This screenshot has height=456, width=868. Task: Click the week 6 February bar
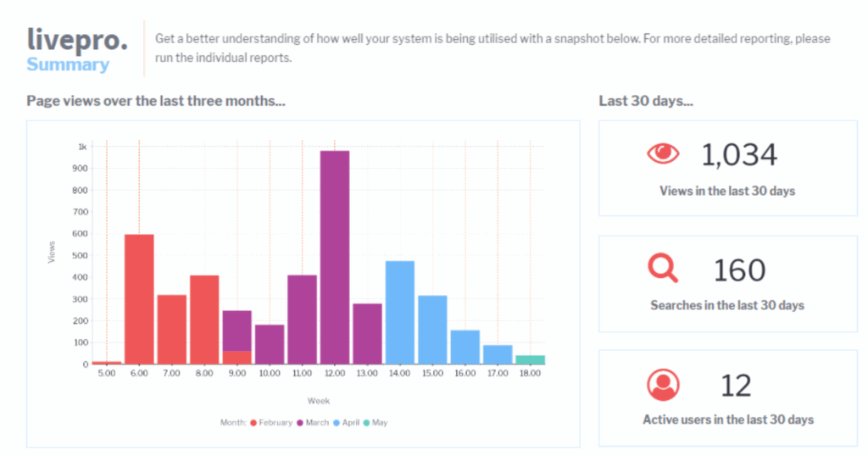point(139,298)
